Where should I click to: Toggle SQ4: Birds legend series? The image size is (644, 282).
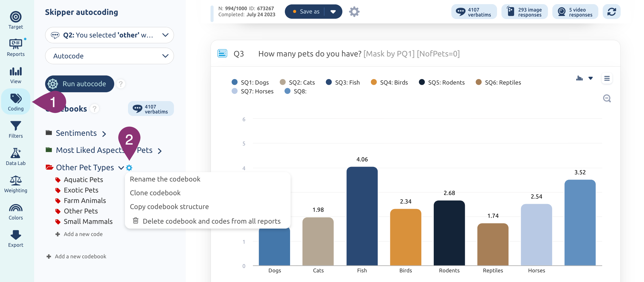pos(389,82)
